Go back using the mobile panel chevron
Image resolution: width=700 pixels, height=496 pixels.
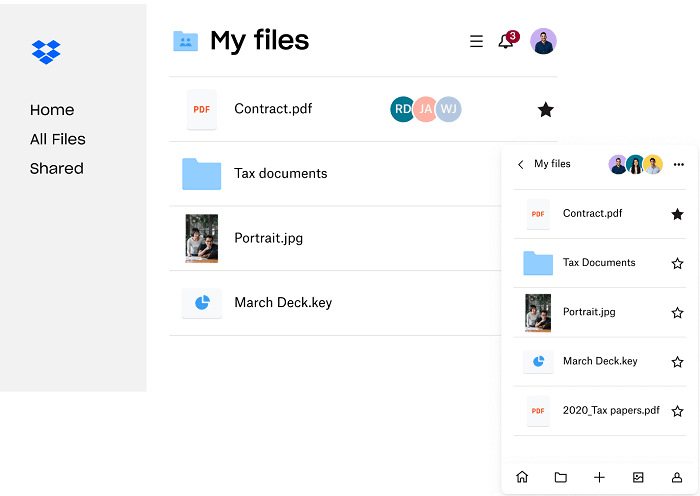click(x=521, y=164)
